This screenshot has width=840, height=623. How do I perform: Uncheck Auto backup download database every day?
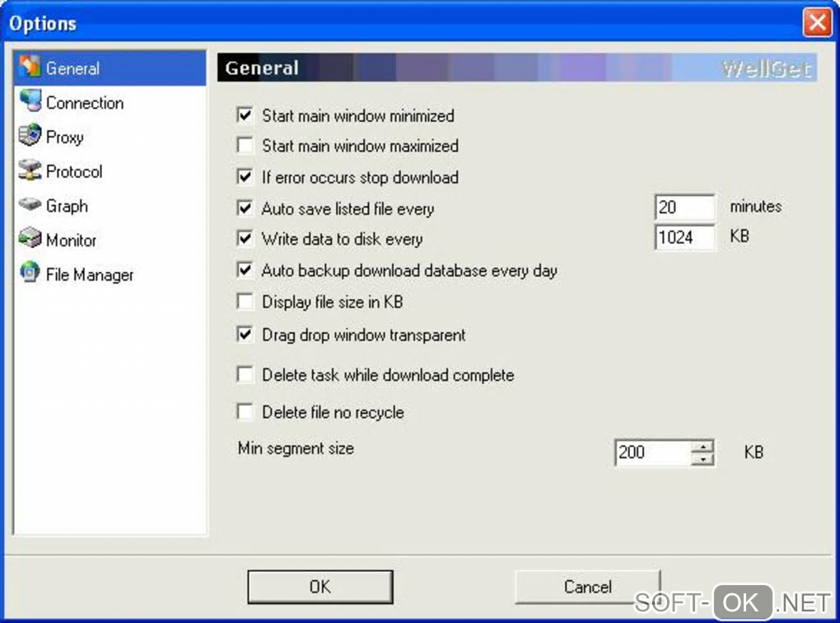pos(245,269)
